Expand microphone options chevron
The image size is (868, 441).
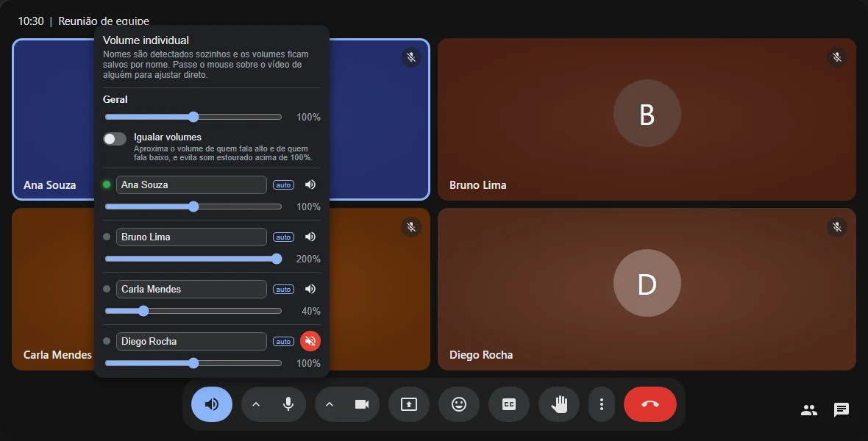click(x=256, y=404)
